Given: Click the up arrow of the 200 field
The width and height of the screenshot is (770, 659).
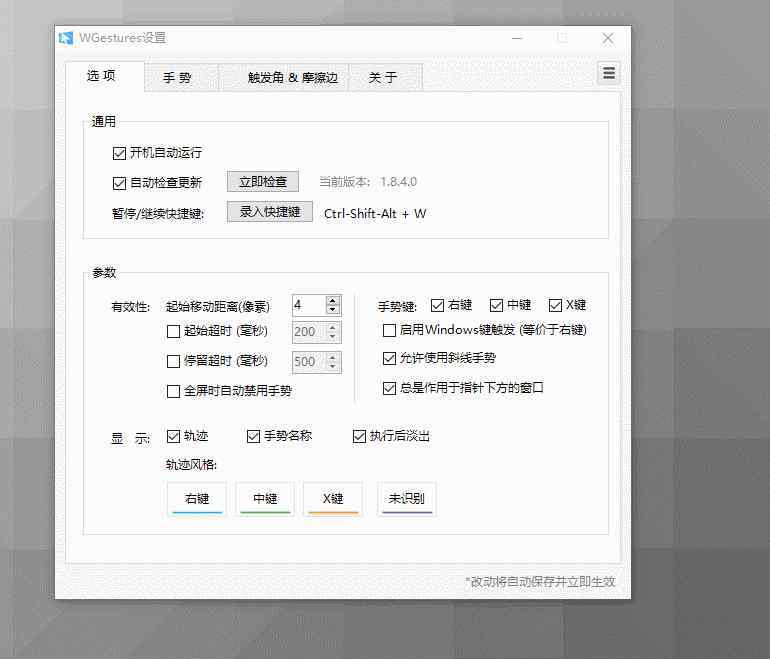Looking at the screenshot, I should coord(333,327).
